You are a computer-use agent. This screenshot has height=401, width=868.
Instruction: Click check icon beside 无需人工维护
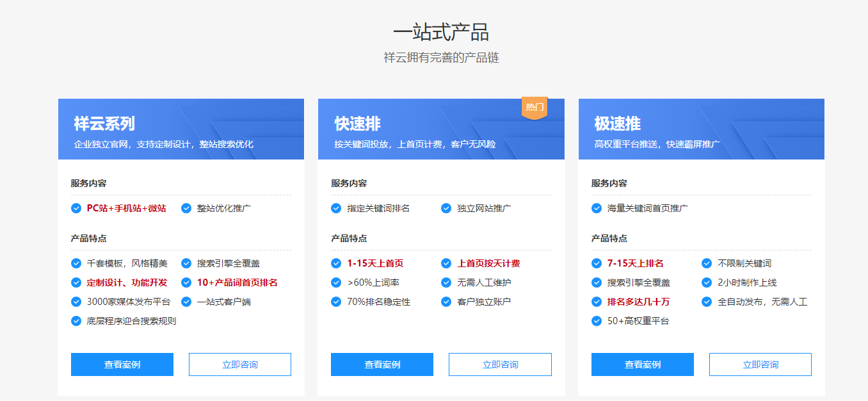point(446,282)
